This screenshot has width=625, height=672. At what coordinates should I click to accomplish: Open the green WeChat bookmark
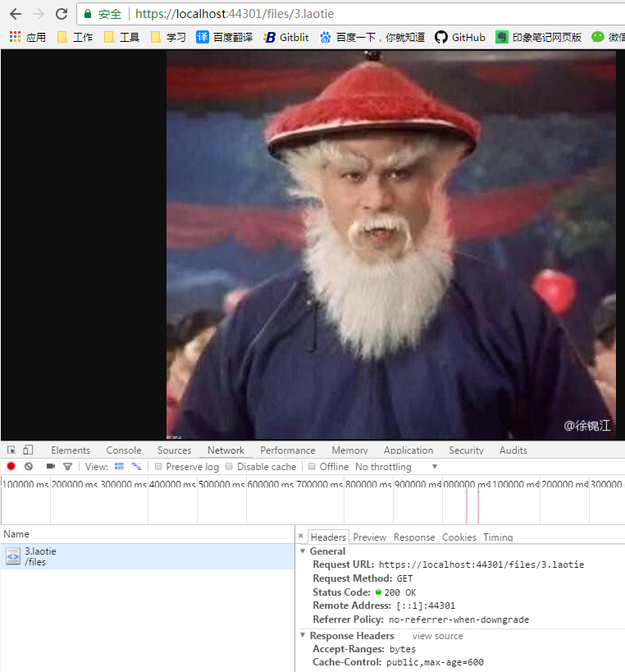pyautogui.click(x=608, y=37)
